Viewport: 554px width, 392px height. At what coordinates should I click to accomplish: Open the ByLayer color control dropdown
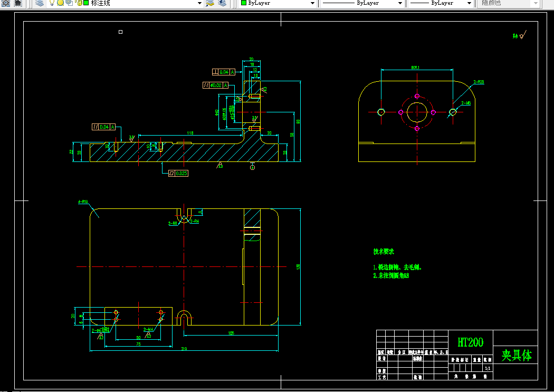click(x=312, y=3)
